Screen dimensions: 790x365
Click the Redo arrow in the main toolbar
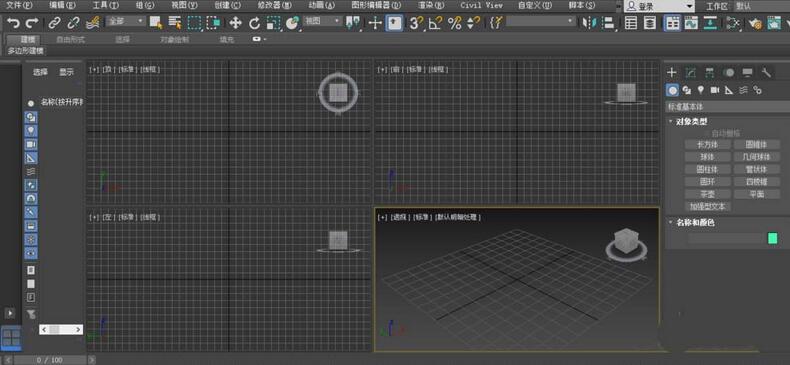(32, 23)
